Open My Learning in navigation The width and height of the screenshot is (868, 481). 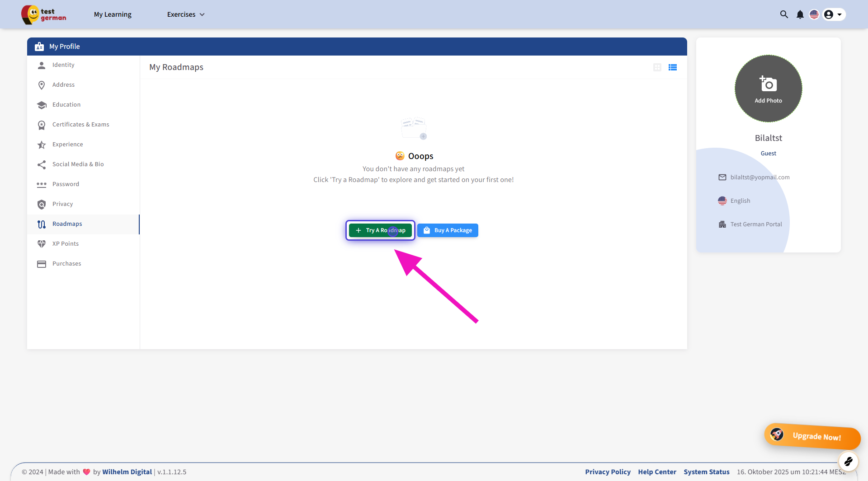click(113, 14)
